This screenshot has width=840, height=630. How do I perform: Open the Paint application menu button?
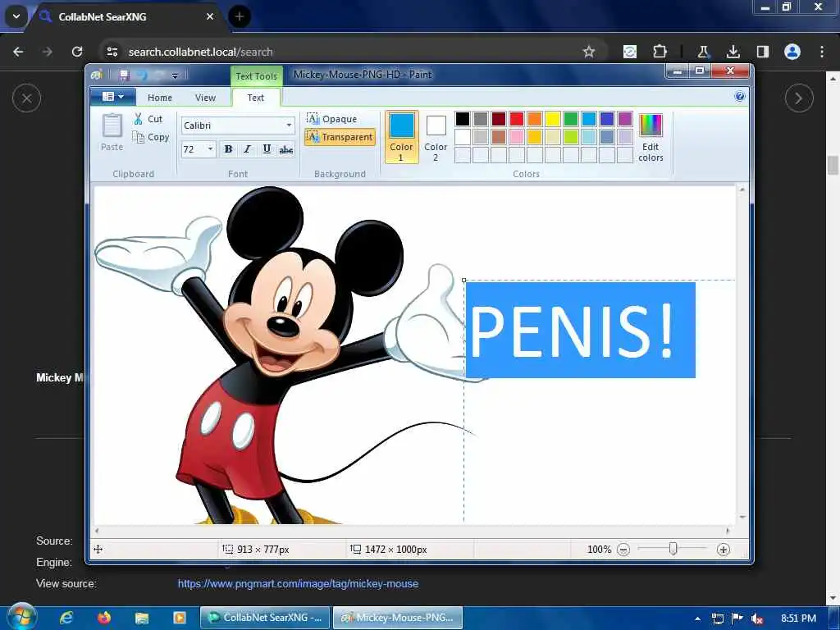point(112,97)
